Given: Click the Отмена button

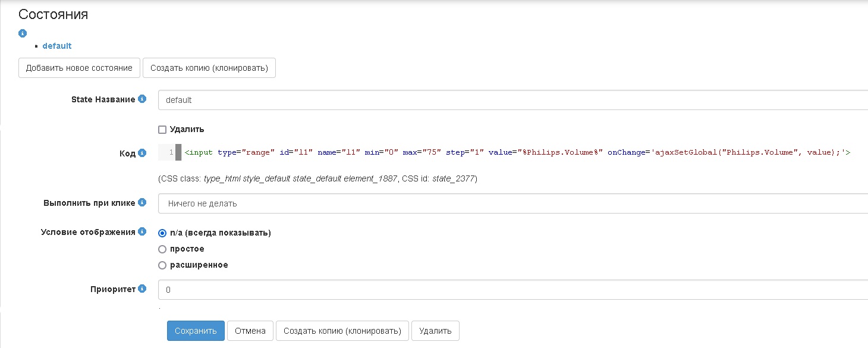Looking at the screenshot, I should pyautogui.click(x=250, y=331).
